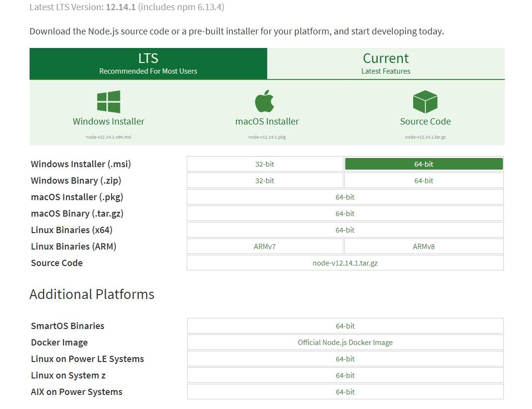
Task: Click the Linux on Power LE Systems label
Action: [88, 359]
